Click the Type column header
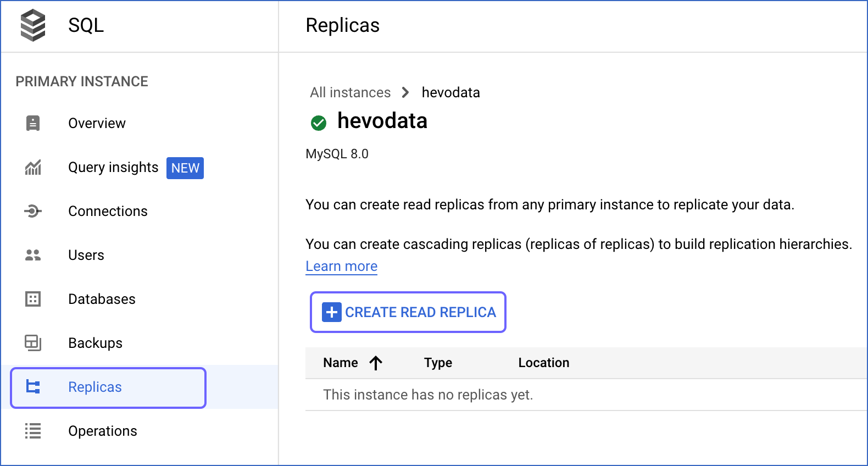This screenshot has height=466, width=868. pyautogui.click(x=438, y=363)
